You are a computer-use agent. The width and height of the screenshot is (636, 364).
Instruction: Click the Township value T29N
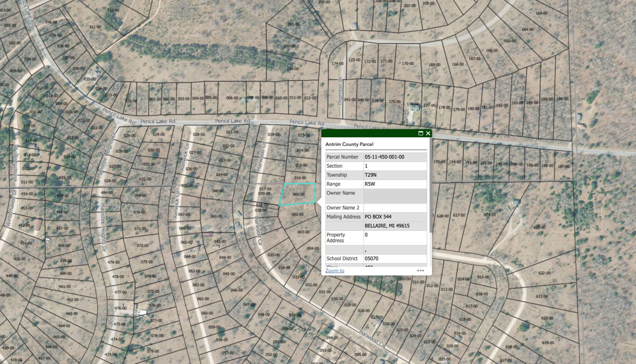pos(370,175)
